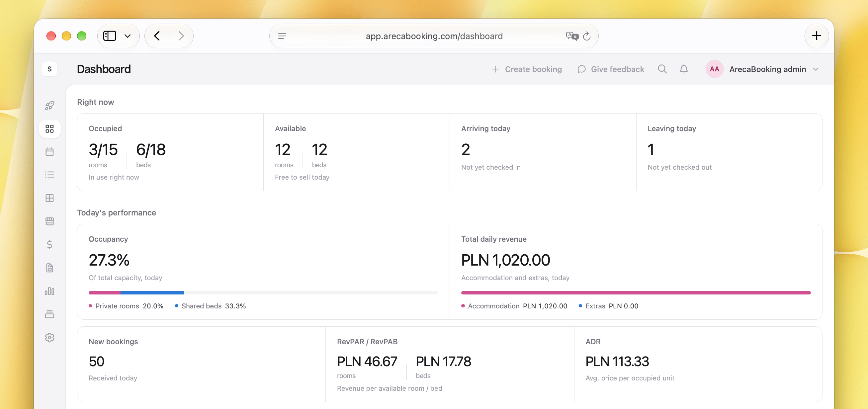Image resolution: width=868 pixels, height=409 pixels.
Task: Click the occupancy progress bar
Action: 263,293
